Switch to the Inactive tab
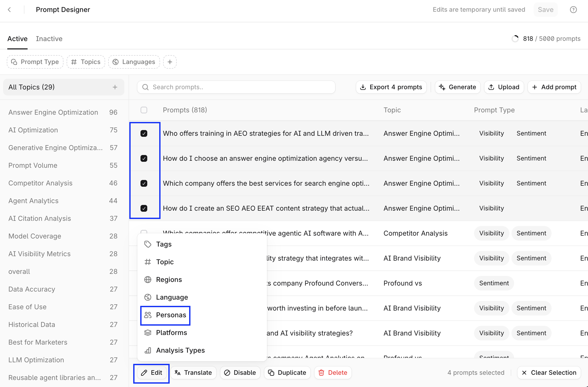 click(49, 39)
